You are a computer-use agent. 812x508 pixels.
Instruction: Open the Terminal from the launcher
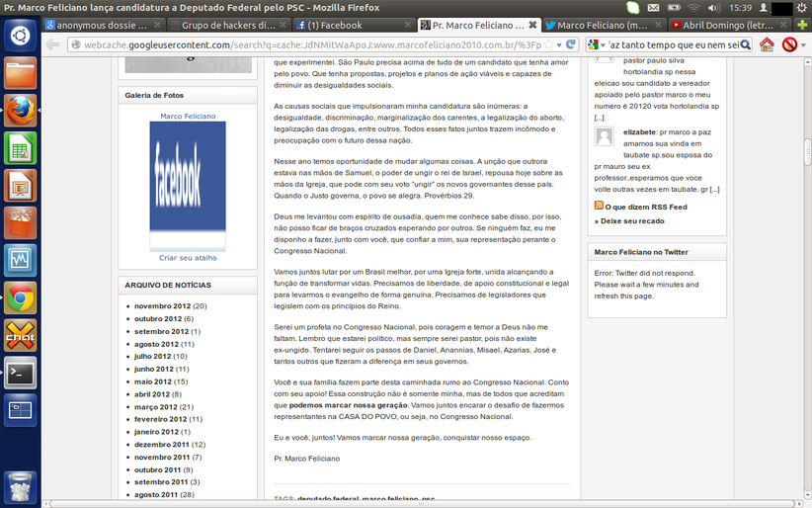coord(20,373)
